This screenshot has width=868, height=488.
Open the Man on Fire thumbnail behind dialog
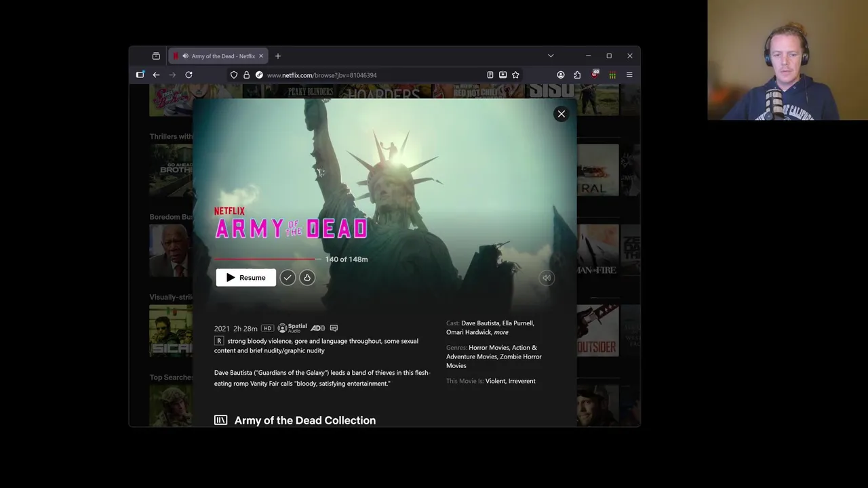coord(597,250)
